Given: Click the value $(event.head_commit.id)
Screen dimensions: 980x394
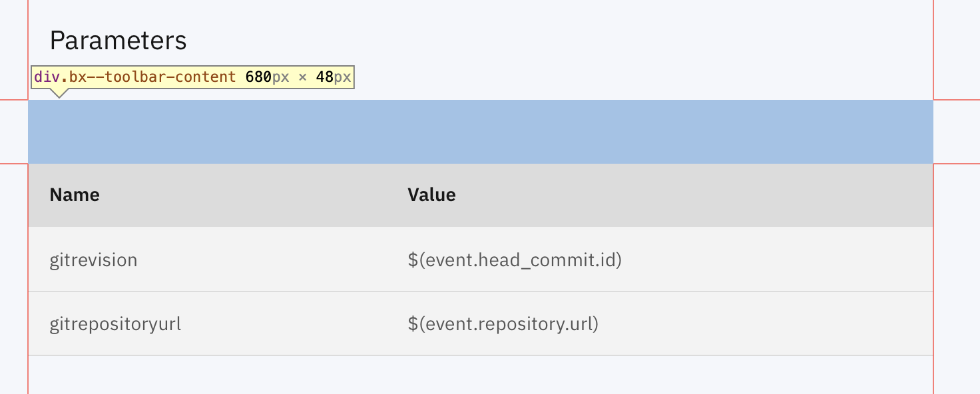Looking at the screenshot, I should point(515,260).
